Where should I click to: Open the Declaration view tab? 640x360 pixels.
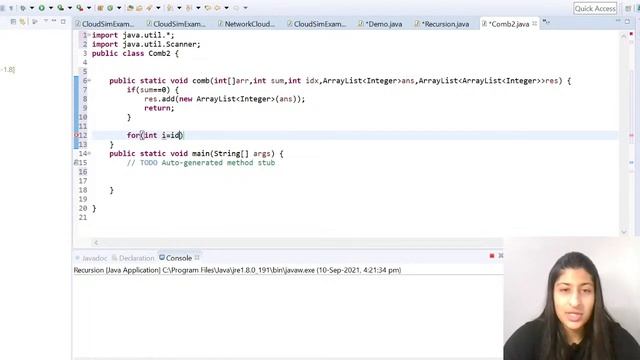133,258
